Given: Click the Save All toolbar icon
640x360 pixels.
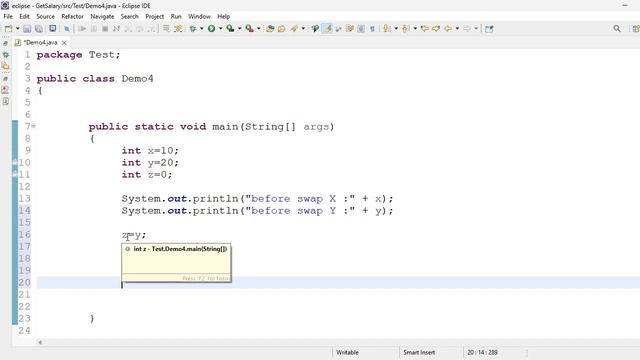Looking at the screenshot, I should click(x=39, y=29).
